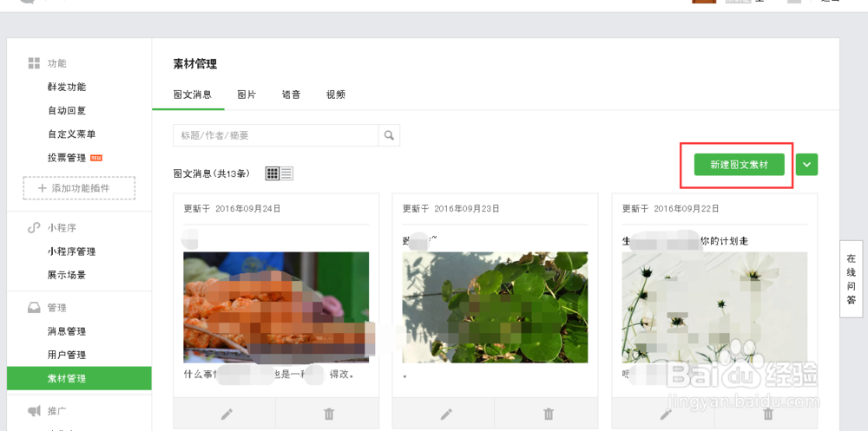
Task: Switch to the 图片 tab
Action: click(247, 95)
